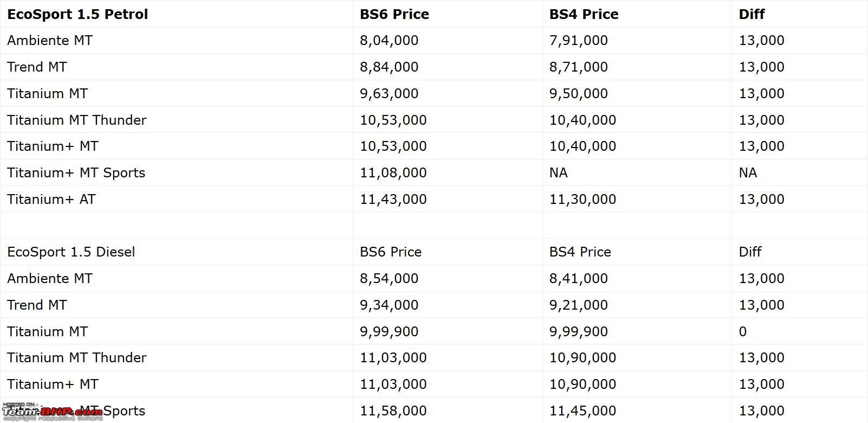This screenshot has height=423, width=868.
Task: Click the EcoSport 1.5 Diesel section header
Action: (x=71, y=252)
